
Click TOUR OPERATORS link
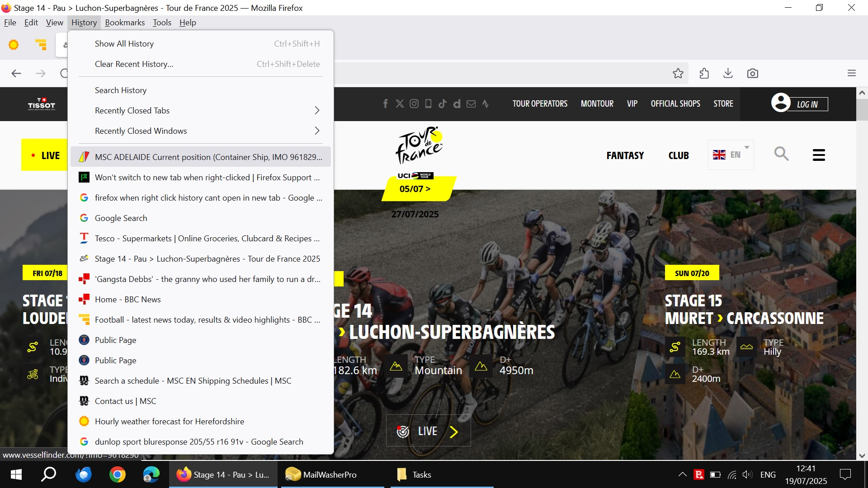click(540, 104)
